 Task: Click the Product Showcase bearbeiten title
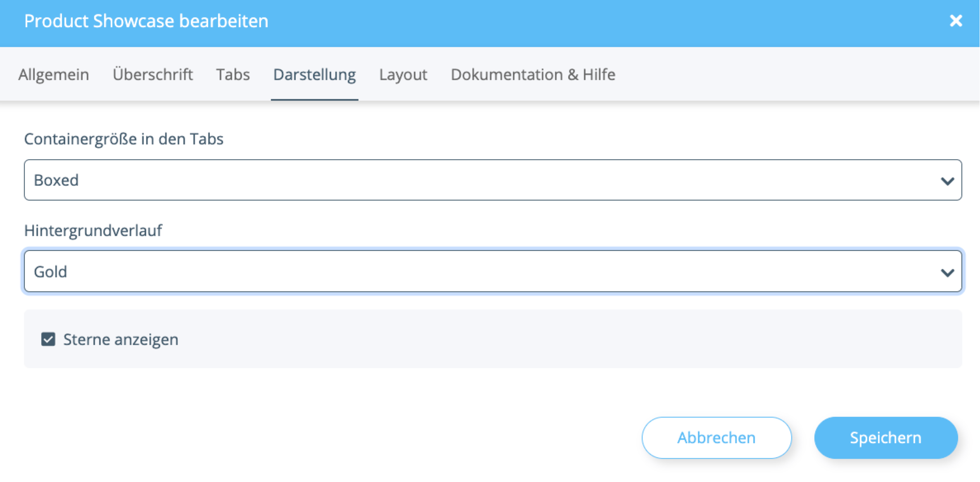(146, 21)
